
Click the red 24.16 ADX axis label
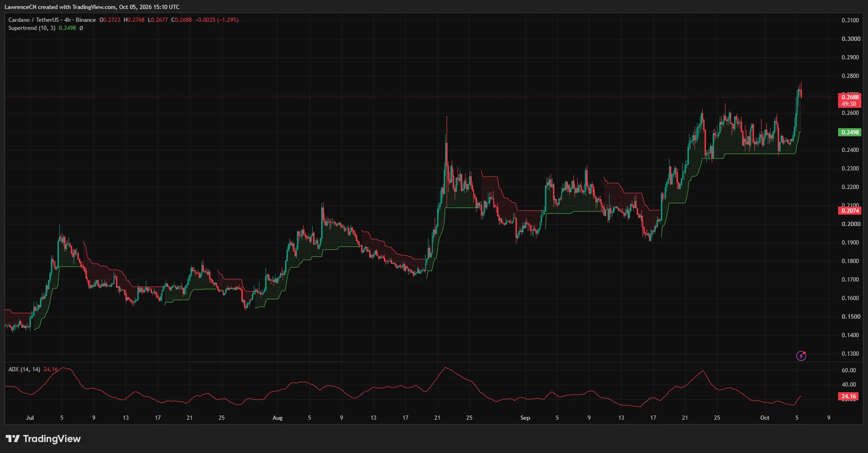(x=849, y=396)
